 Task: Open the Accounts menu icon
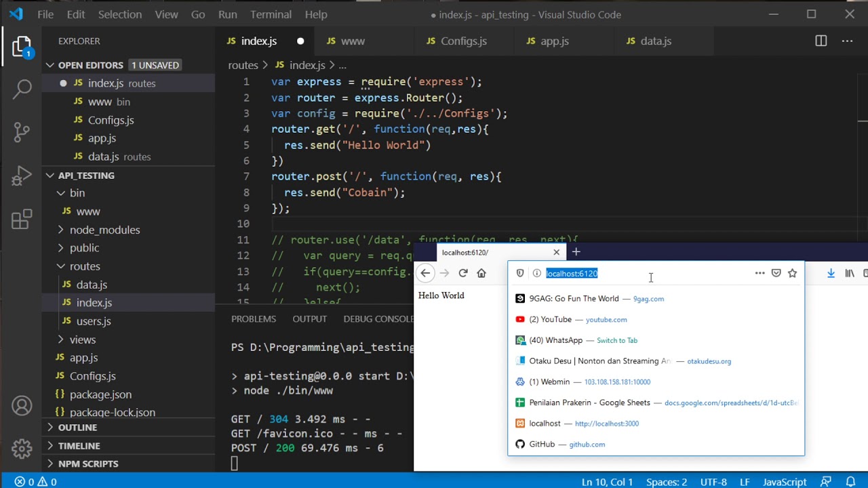[x=22, y=405]
